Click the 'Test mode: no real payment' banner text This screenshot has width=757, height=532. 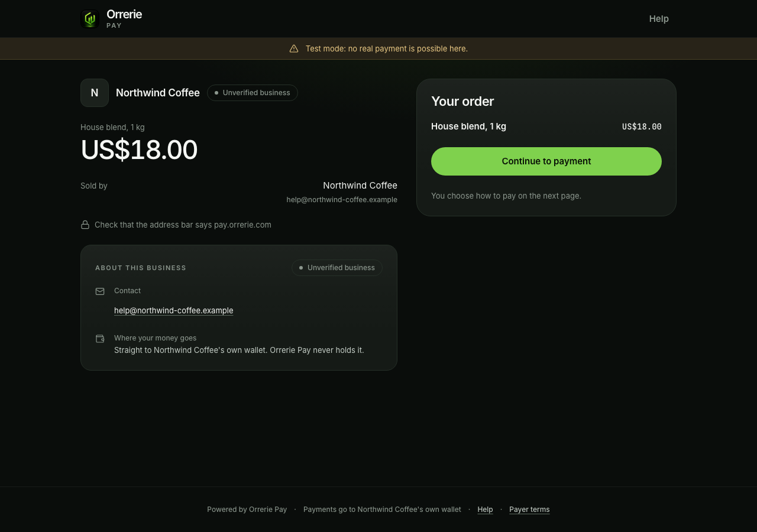pyautogui.click(x=387, y=48)
